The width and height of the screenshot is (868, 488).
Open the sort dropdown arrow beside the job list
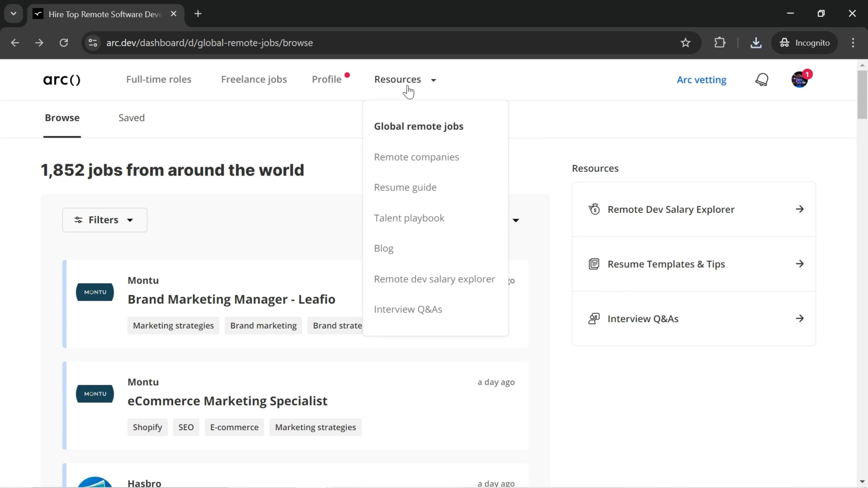tap(516, 220)
